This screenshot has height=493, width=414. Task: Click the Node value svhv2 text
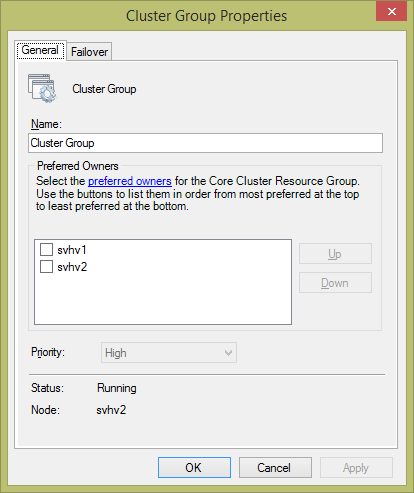point(111,410)
